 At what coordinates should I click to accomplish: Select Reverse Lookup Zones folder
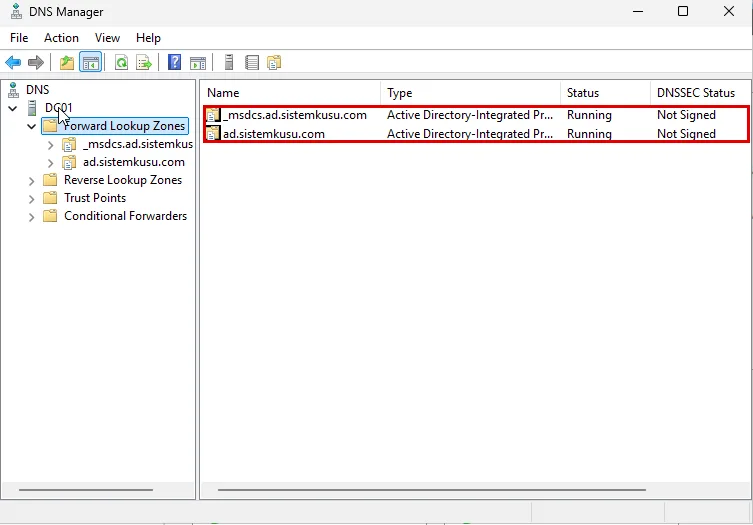pos(123,180)
